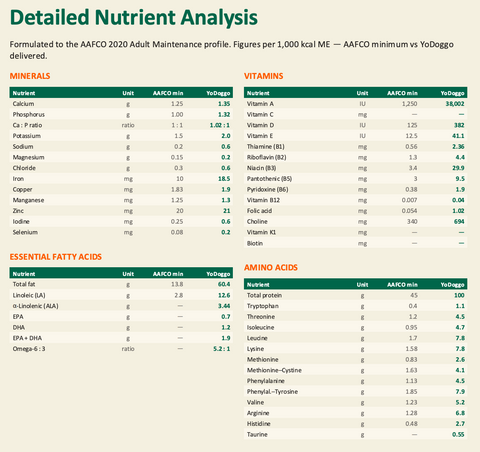Select the Vitamin A row label

[260, 104]
